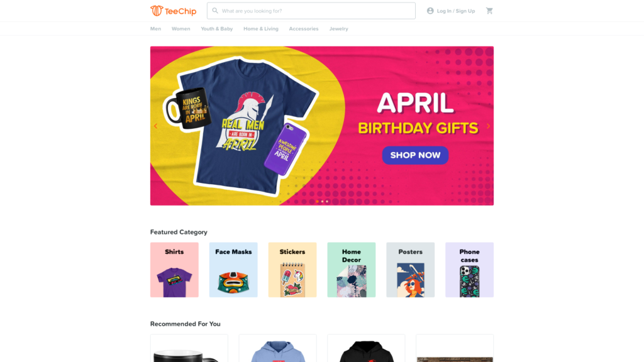Open the Women menu
The image size is (644, 362).
coord(180,29)
